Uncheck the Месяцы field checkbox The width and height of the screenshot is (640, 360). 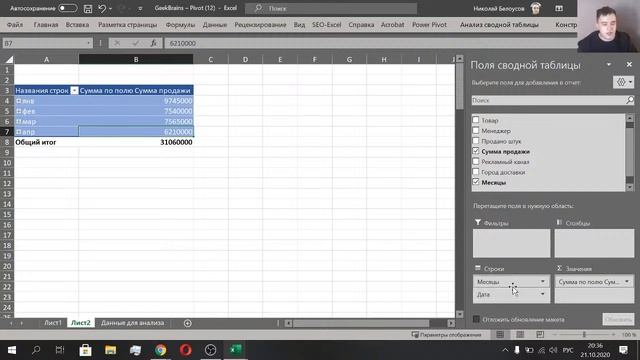[476, 182]
